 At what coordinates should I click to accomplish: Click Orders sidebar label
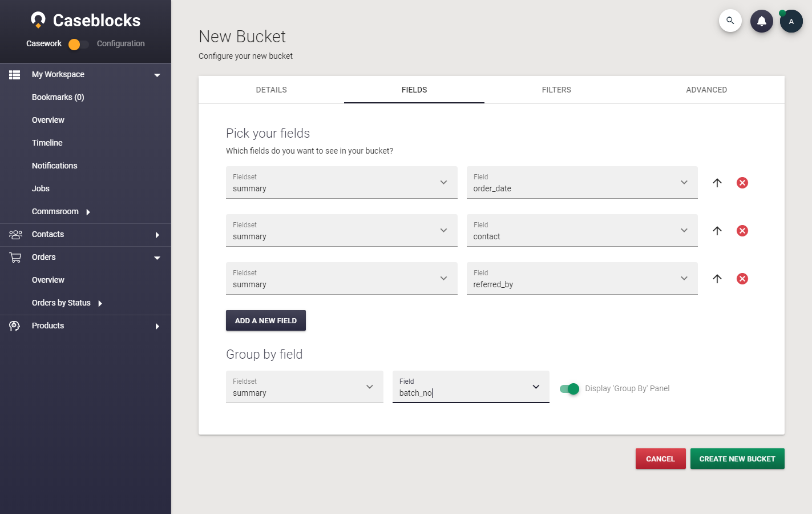click(44, 257)
